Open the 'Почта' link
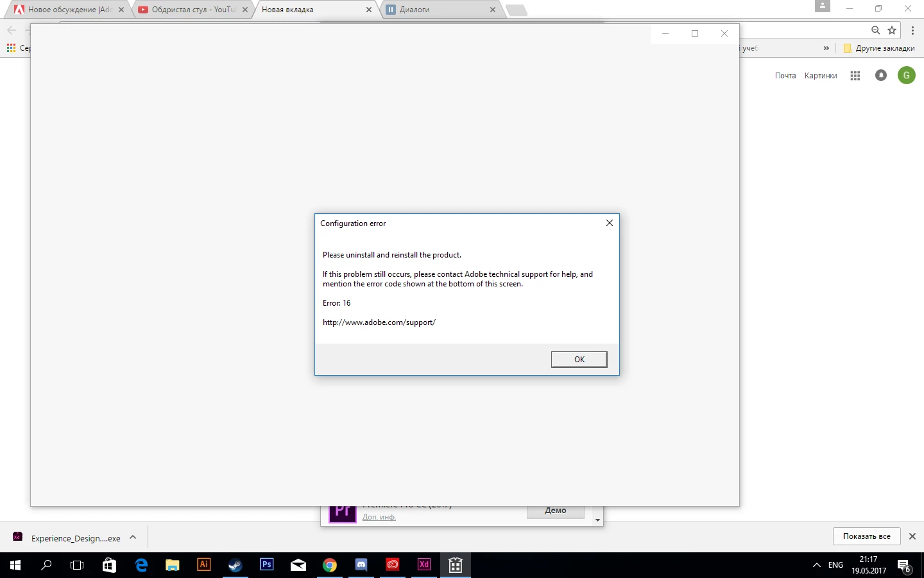 (785, 76)
